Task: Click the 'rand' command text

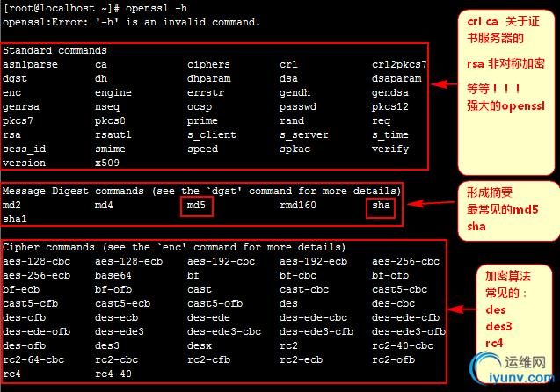Action: coord(292,120)
